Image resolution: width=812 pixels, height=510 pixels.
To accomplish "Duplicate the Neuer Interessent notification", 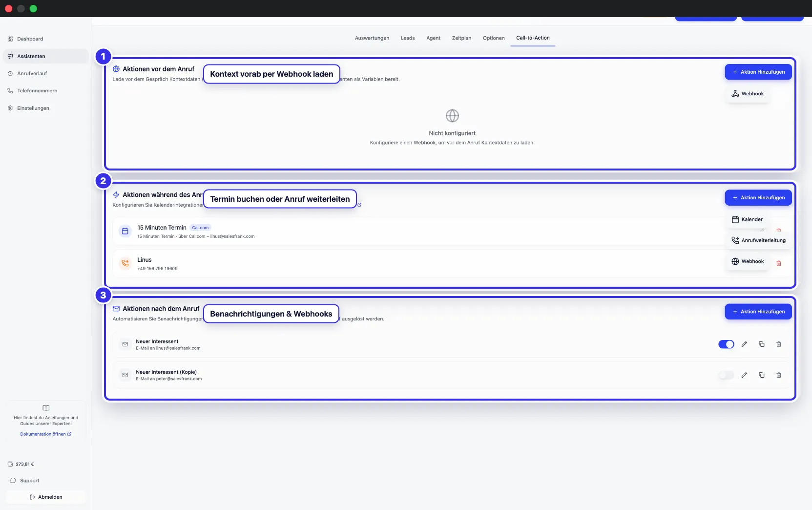I will coord(762,344).
